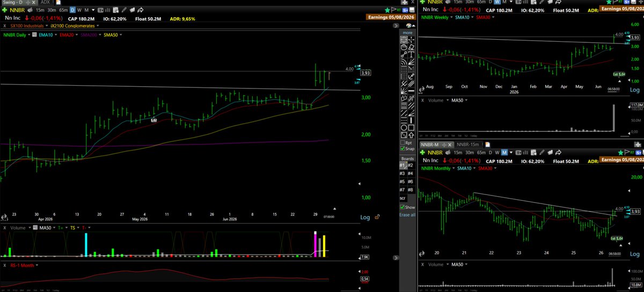Click the CAP 180.2M text in weekly chart header
The width and height of the screenshot is (644, 292).
499,10
